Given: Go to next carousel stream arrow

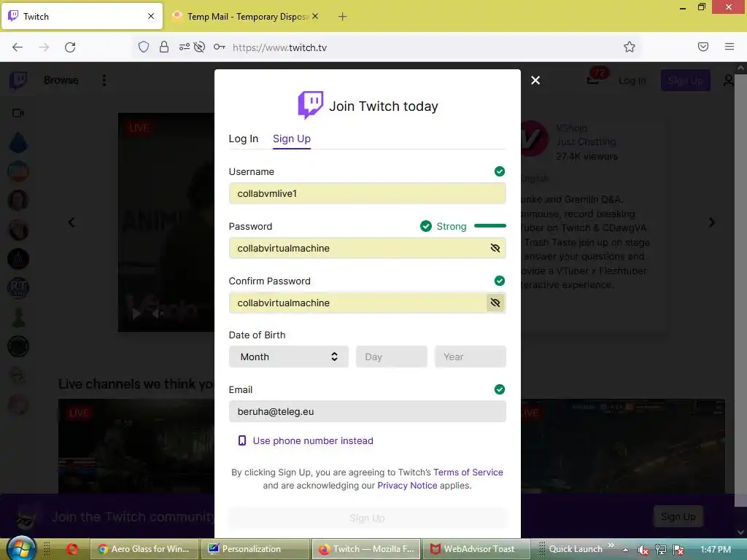Looking at the screenshot, I should coord(712,222).
